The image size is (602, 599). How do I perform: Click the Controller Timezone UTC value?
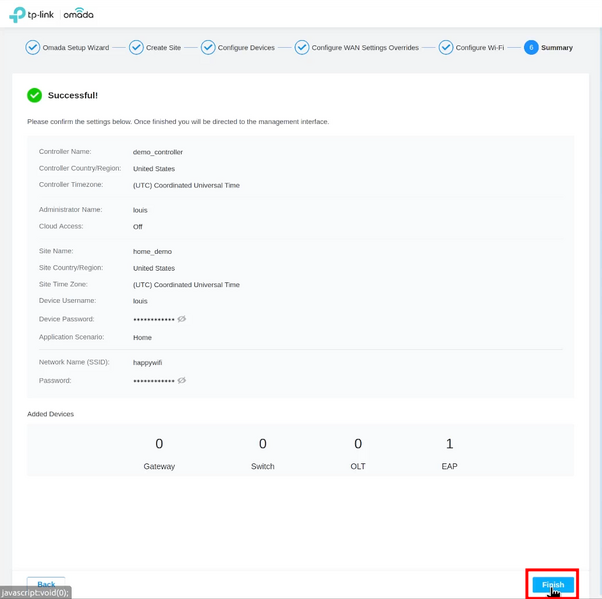(186, 185)
